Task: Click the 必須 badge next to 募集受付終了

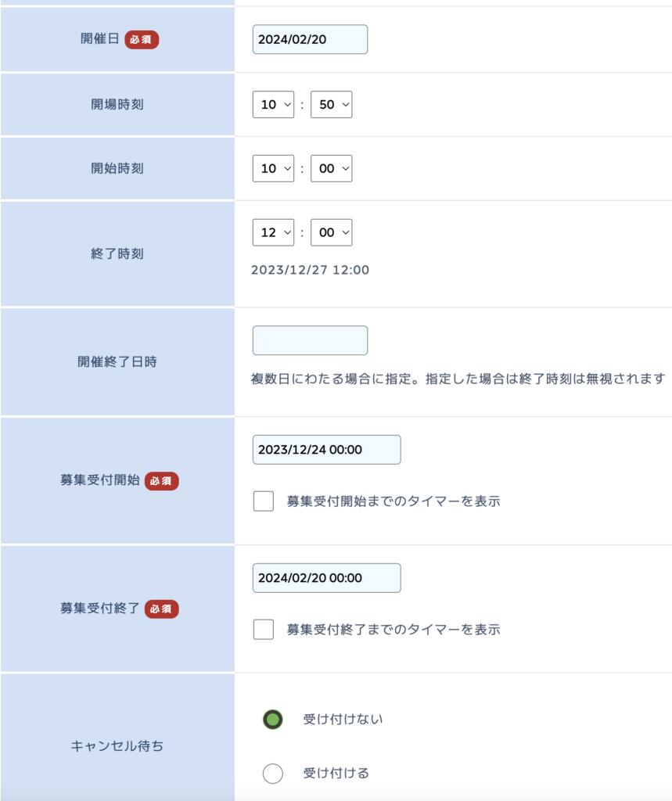Action: (x=161, y=609)
